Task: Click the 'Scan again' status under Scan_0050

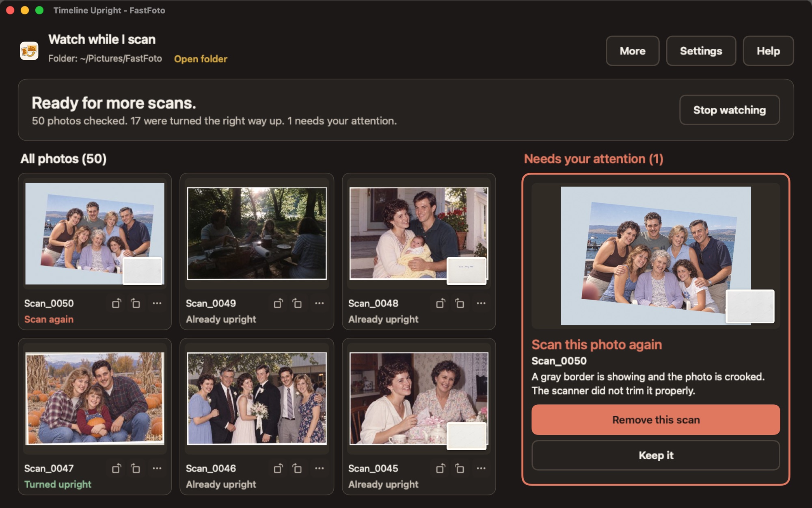Action: click(49, 319)
